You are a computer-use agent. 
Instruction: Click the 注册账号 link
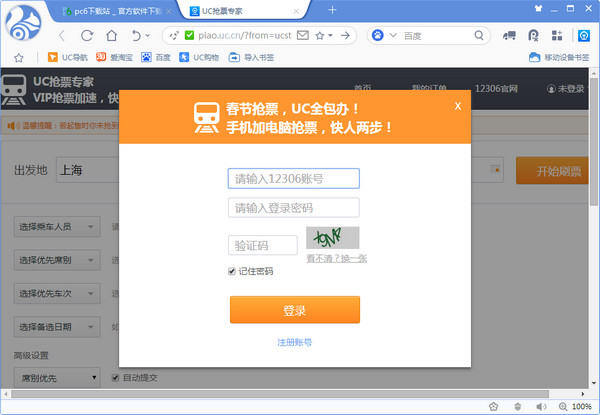295,343
